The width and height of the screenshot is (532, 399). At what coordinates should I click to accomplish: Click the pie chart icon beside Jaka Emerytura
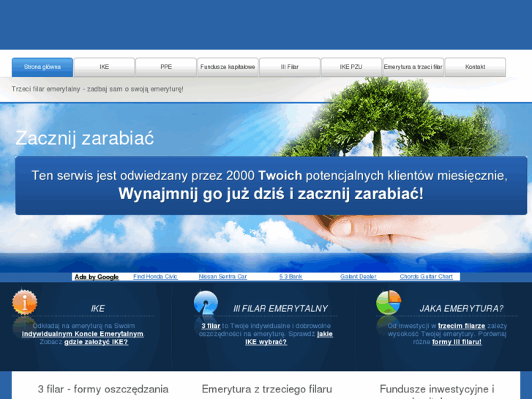click(388, 302)
